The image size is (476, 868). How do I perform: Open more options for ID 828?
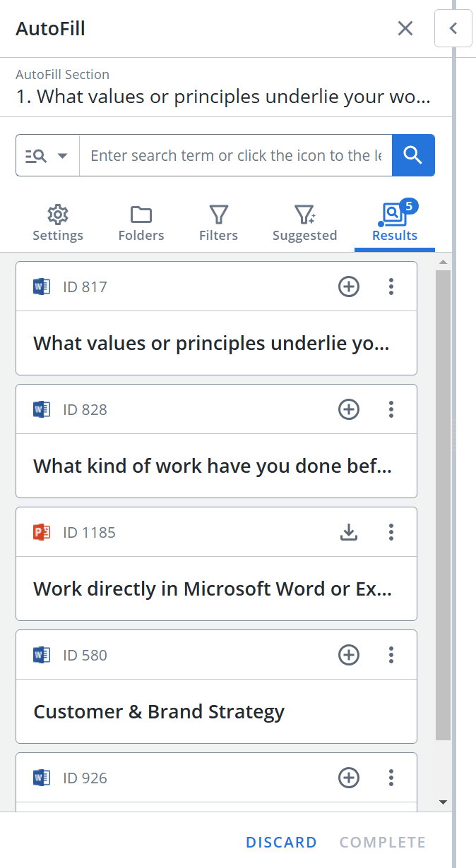click(391, 409)
